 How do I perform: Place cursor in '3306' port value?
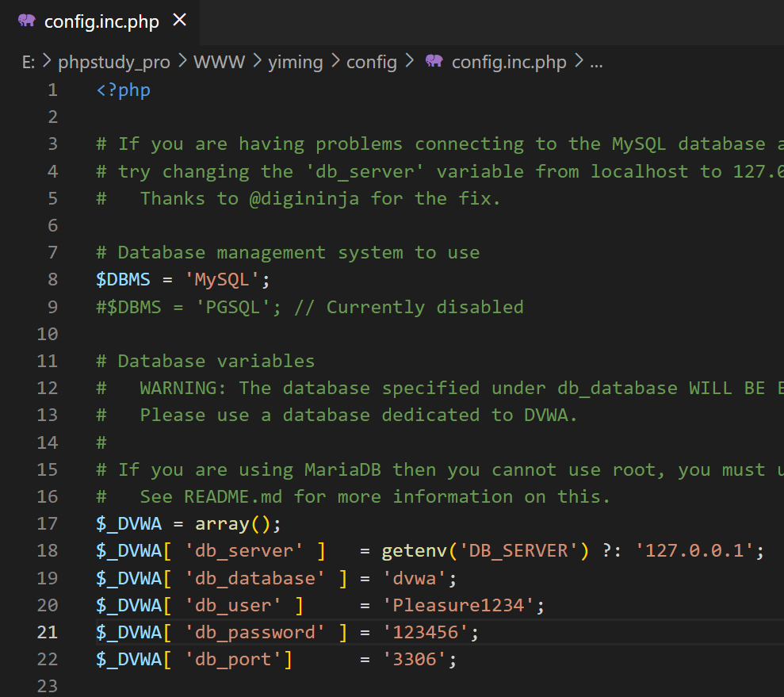point(415,659)
